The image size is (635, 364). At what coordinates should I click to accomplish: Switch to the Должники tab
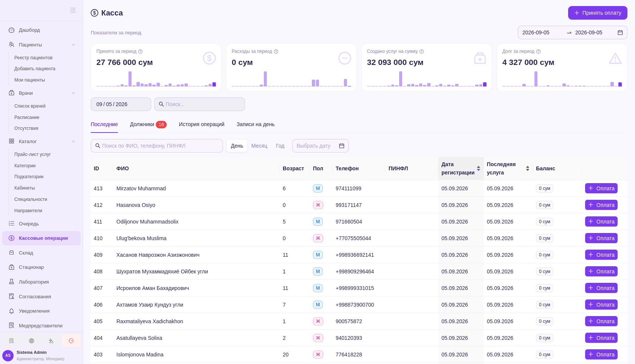pyautogui.click(x=148, y=124)
